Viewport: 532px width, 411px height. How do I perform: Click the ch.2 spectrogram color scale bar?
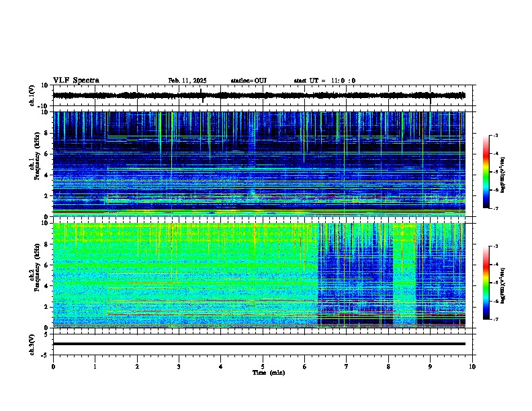pyautogui.click(x=486, y=283)
